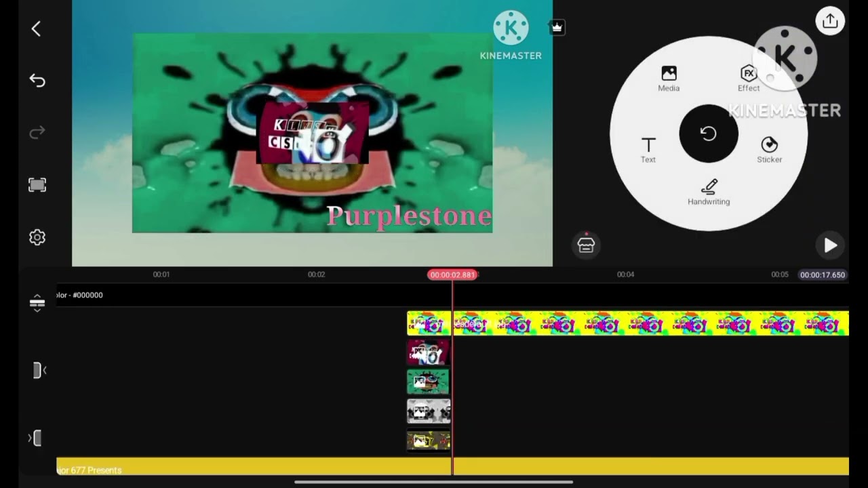868x488 pixels.
Task: Add a Sticker layer
Action: (x=769, y=150)
